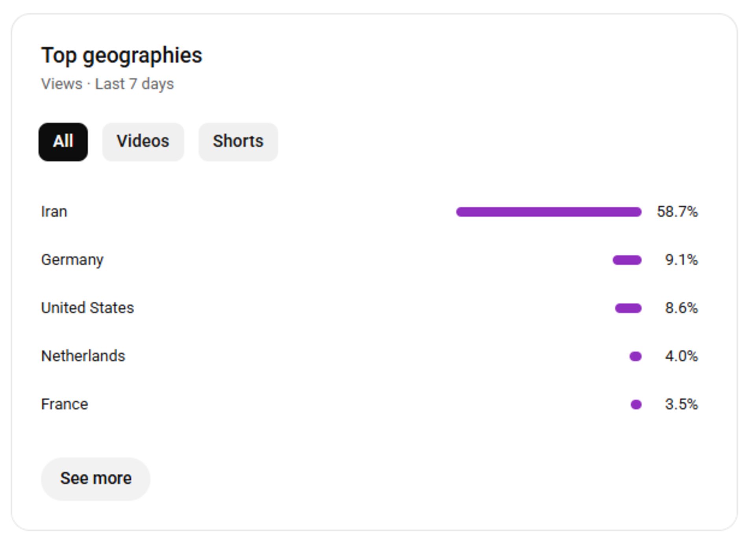Switch to the Shorts filter chip
Viewport: 756px width, 543px height.
point(238,142)
